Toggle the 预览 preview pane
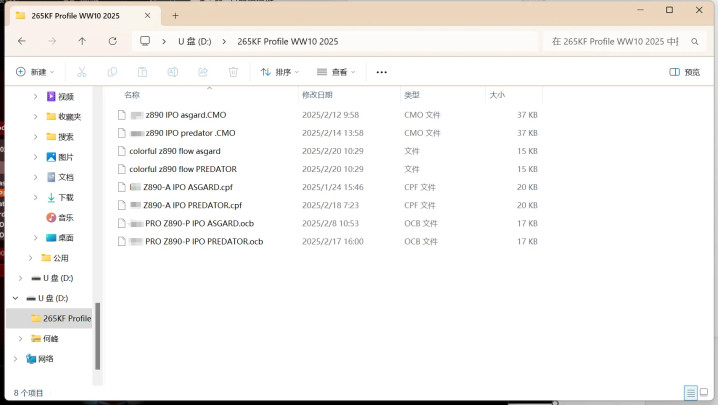Viewport: 718px width, 405px height. [685, 72]
